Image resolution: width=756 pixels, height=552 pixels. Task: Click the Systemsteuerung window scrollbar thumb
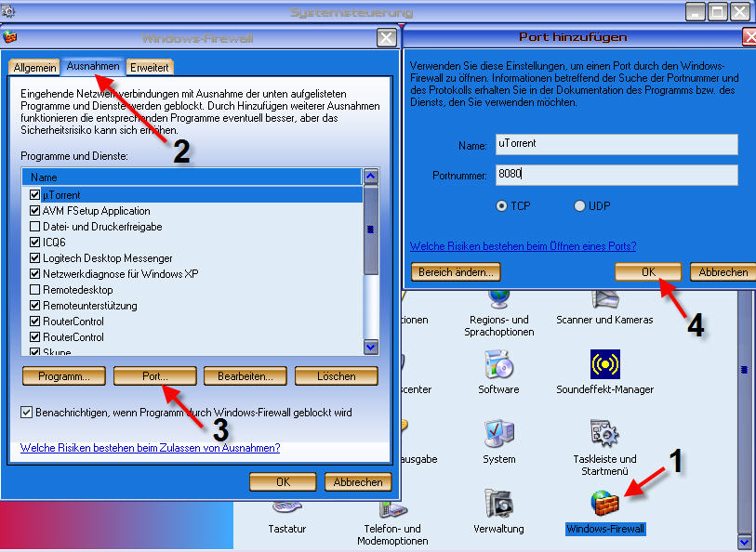click(x=745, y=370)
